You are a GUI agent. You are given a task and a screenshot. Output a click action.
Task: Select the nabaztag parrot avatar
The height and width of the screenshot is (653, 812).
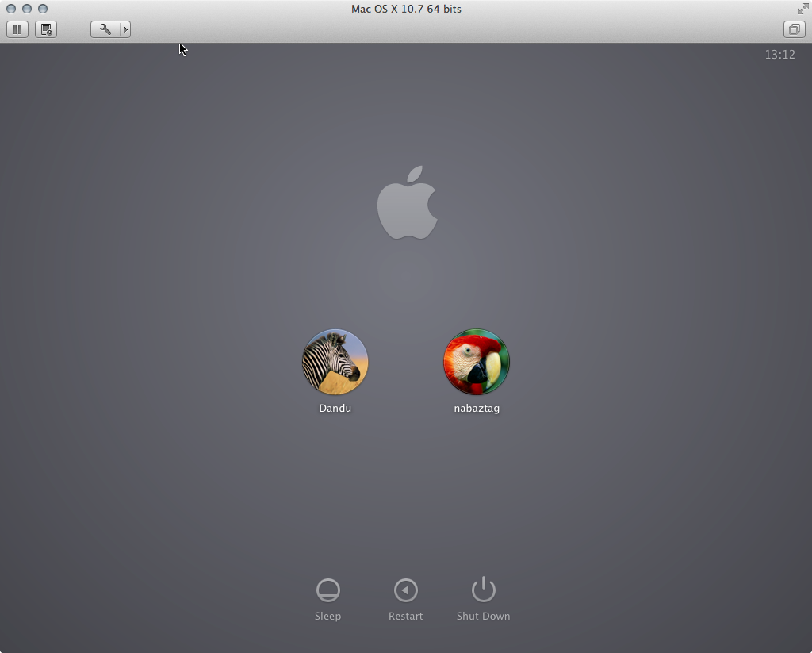[x=476, y=362]
